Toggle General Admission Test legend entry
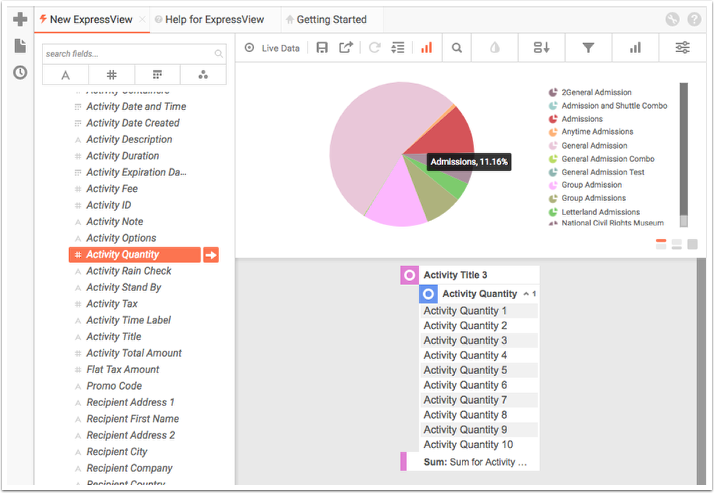 click(597, 172)
